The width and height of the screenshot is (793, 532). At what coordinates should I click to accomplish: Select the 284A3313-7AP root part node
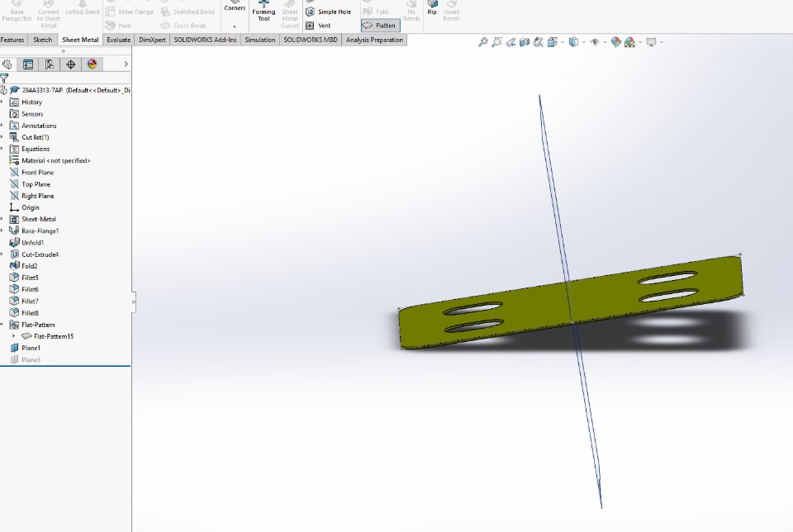coord(69,90)
